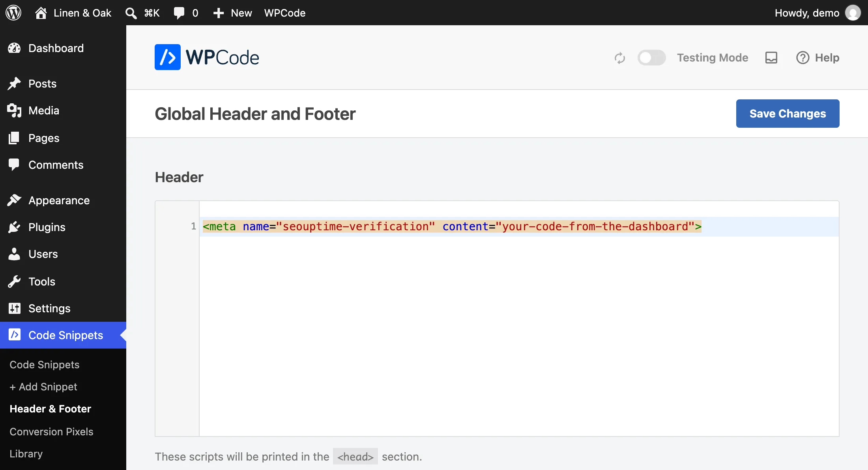Select the Code Snippets main menu item
The image size is (868, 470).
tap(63, 335)
